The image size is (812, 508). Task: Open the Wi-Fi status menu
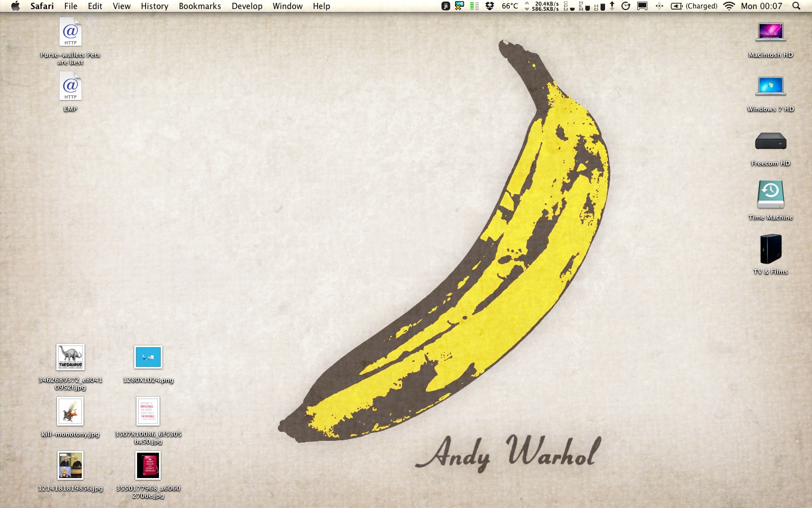click(729, 6)
